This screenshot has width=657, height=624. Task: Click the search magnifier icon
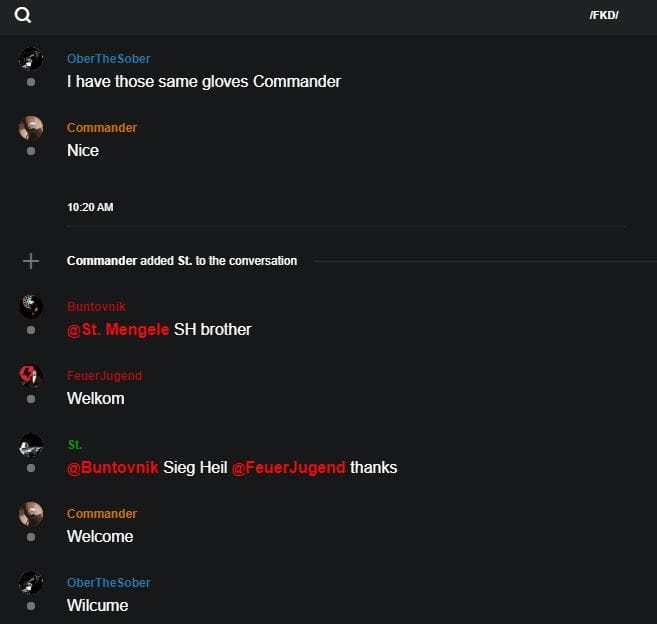click(23, 15)
